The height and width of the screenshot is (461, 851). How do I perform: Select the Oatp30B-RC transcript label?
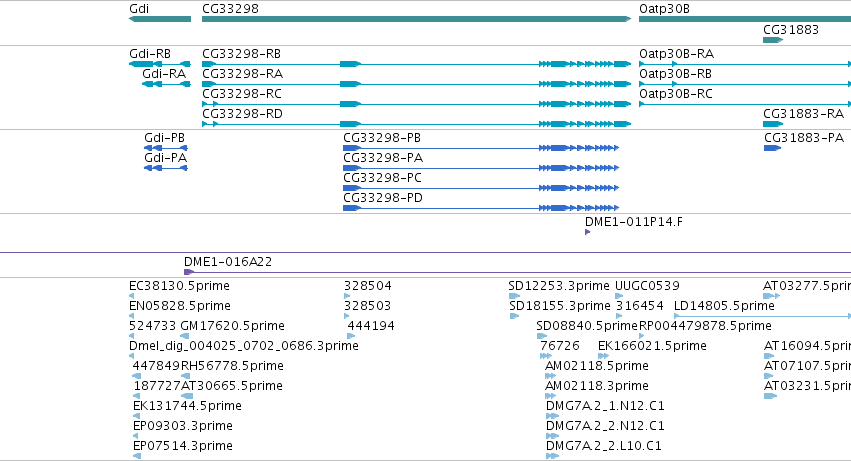point(676,94)
